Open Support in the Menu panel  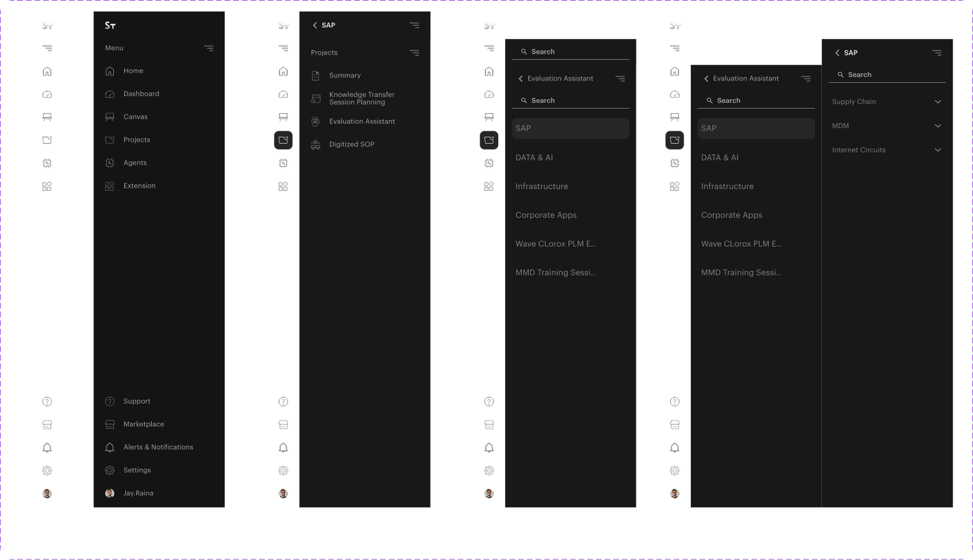137,401
